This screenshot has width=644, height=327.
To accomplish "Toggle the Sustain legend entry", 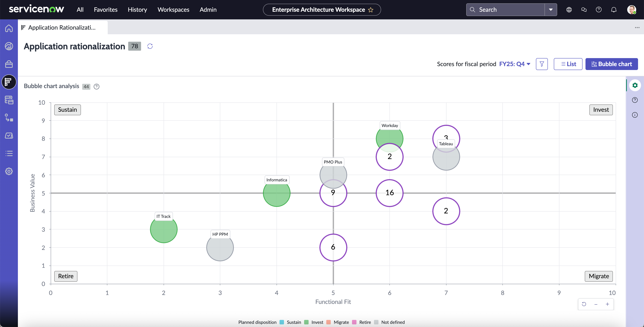I will point(291,322).
